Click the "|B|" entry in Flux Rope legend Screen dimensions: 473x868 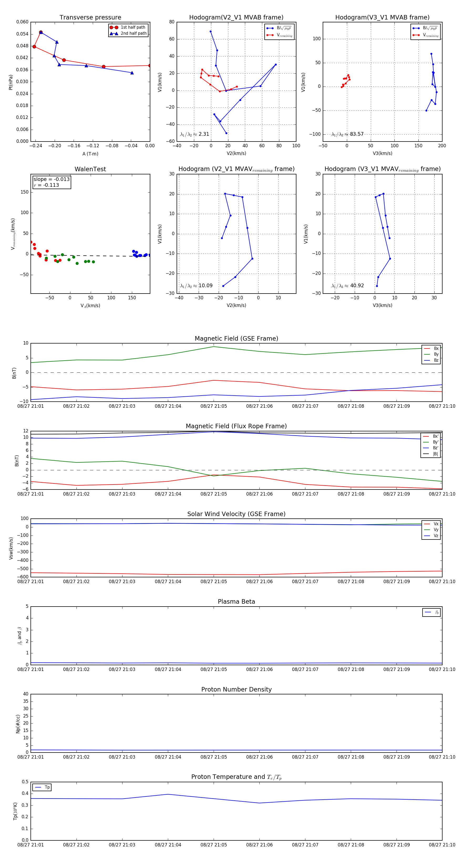point(431,454)
